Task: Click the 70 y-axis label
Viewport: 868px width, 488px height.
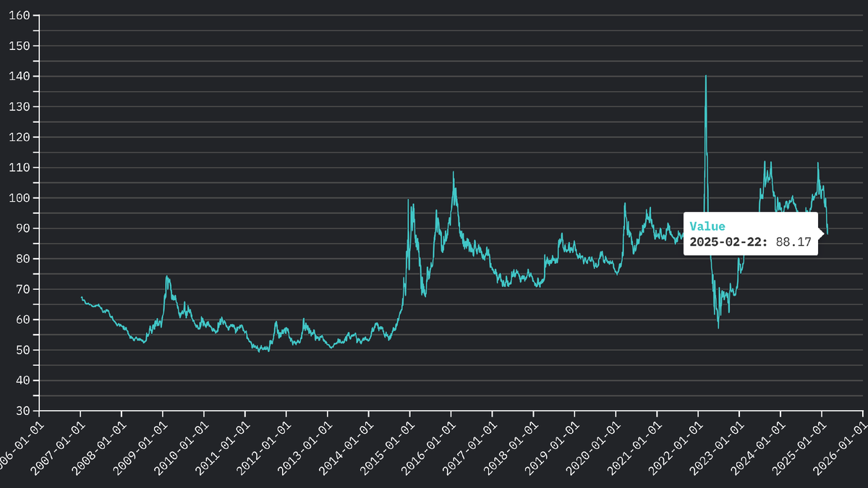Action: (x=24, y=289)
